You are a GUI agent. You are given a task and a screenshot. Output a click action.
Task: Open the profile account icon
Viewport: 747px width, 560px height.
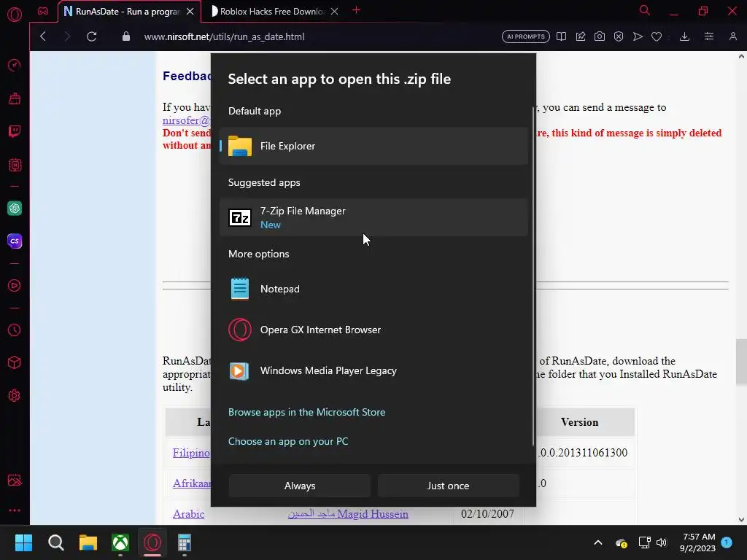click(732, 36)
